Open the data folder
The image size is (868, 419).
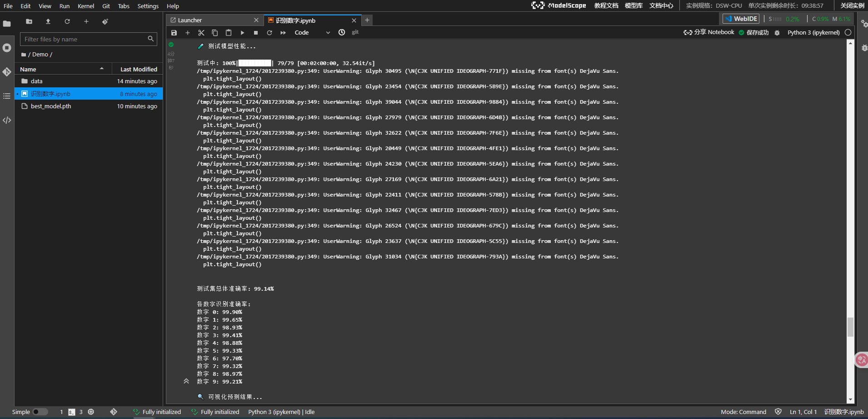(89, 81)
